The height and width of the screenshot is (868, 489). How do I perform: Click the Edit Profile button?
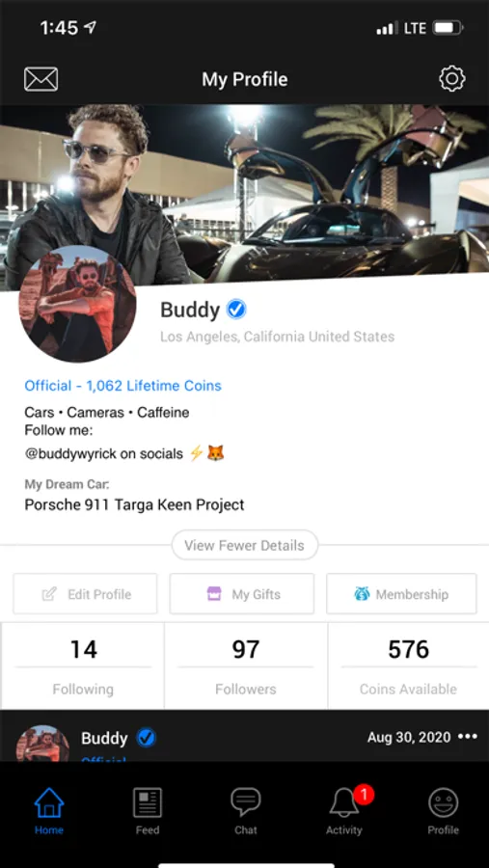pyautogui.click(x=85, y=594)
